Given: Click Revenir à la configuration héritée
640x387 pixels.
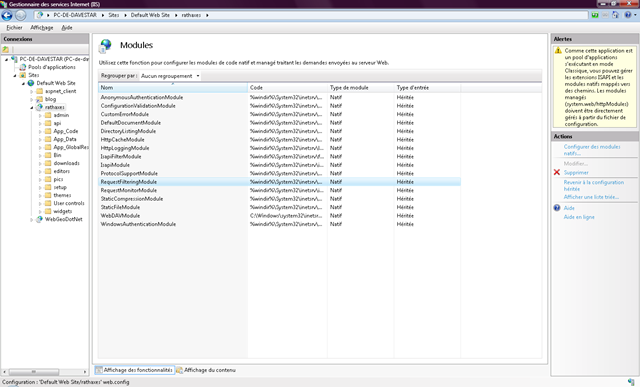Looking at the screenshot, I should pyautogui.click(x=594, y=185).
